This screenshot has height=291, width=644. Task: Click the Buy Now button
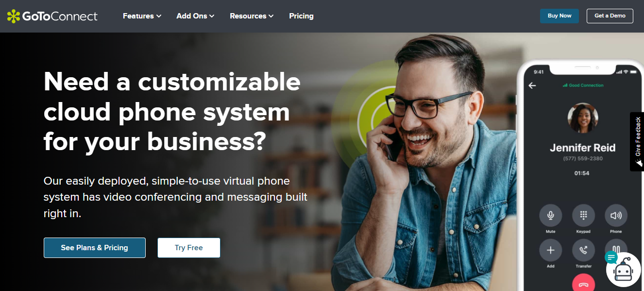[559, 16]
